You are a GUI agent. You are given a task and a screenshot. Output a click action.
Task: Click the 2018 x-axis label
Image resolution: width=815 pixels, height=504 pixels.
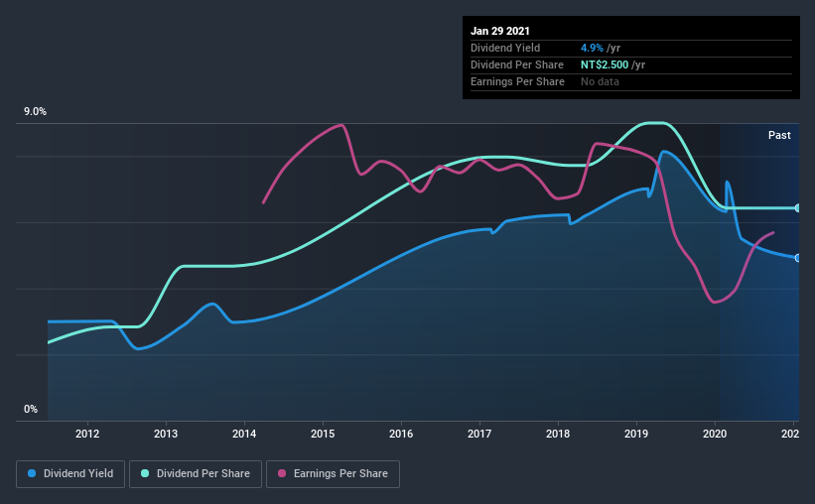point(558,434)
